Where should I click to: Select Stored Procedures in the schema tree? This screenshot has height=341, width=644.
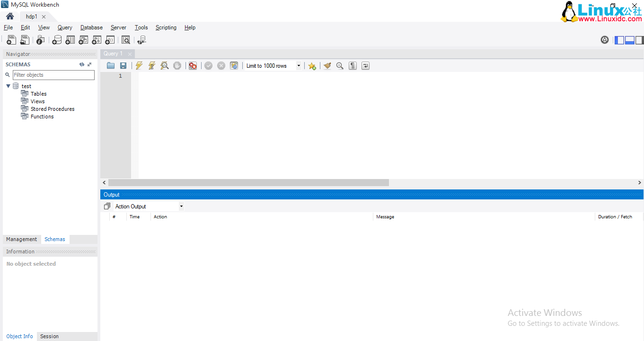click(x=53, y=109)
